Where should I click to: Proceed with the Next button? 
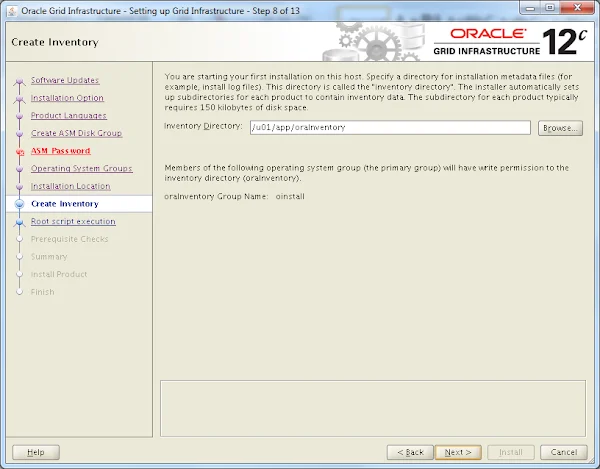click(x=458, y=452)
